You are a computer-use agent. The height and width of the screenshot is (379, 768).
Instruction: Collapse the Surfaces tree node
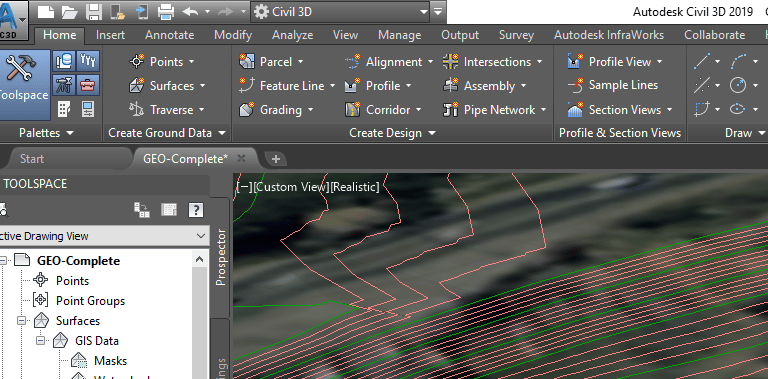point(21,321)
